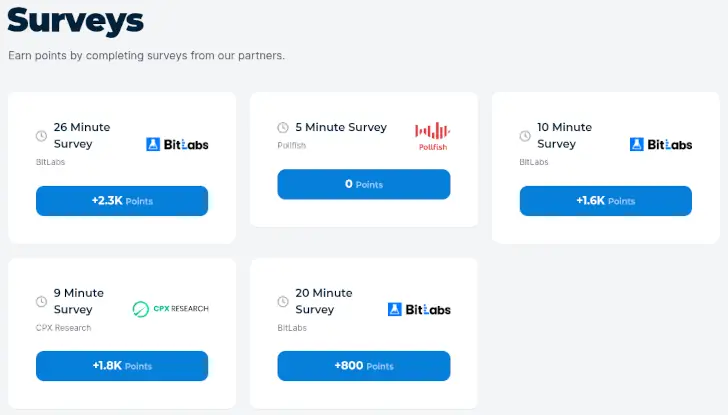Click the clock icon on 20 Minute Survey

pyautogui.click(x=283, y=301)
